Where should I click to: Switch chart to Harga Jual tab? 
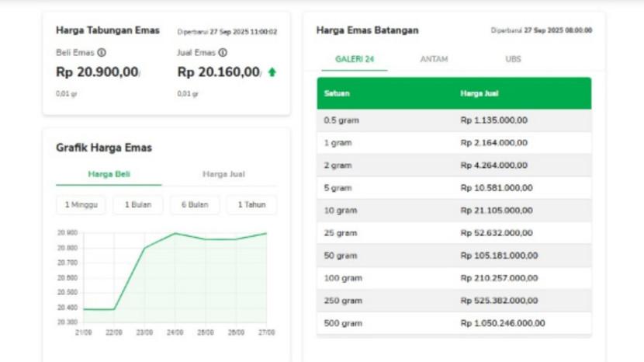click(223, 174)
